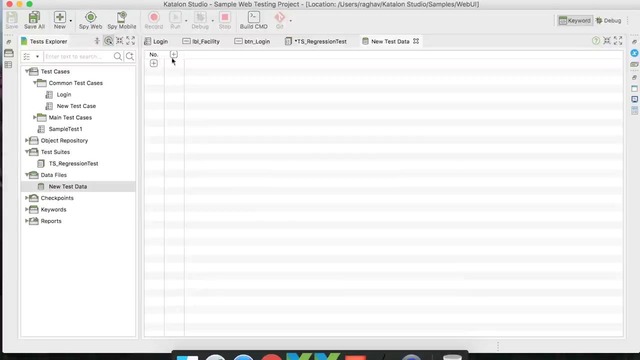Screen dimensions: 640x360
Task: Click the Stop execution icon
Action: [x=224, y=20]
